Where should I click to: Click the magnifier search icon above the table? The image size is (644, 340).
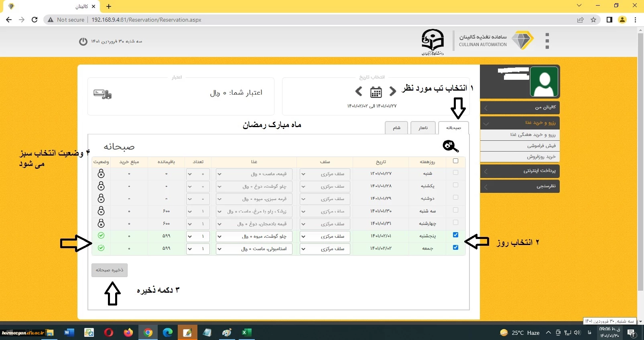pyautogui.click(x=450, y=146)
